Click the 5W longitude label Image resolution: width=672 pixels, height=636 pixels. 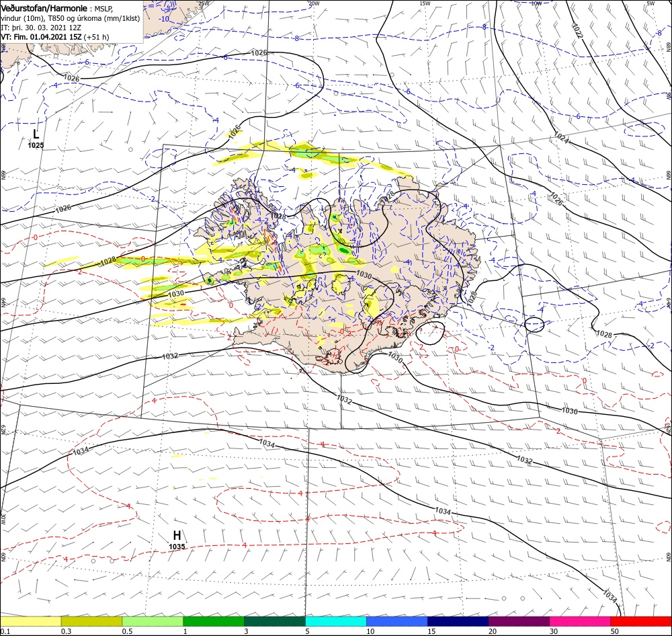[651, 3]
